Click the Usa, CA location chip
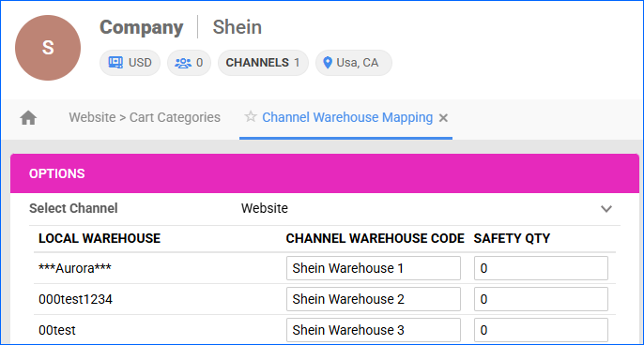The height and width of the screenshot is (345, 644). coord(354,63)
